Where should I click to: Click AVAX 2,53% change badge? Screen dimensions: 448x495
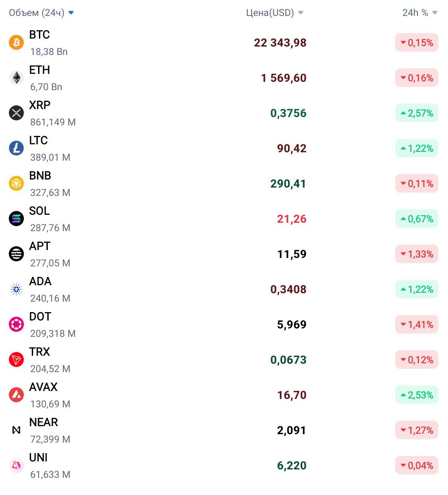click(x=417, y=395)
